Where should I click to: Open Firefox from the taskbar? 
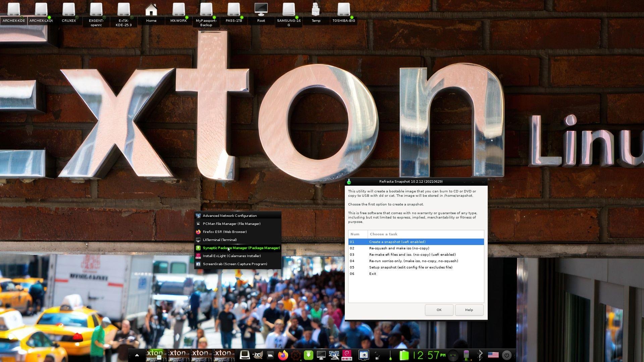click(283, 355)
